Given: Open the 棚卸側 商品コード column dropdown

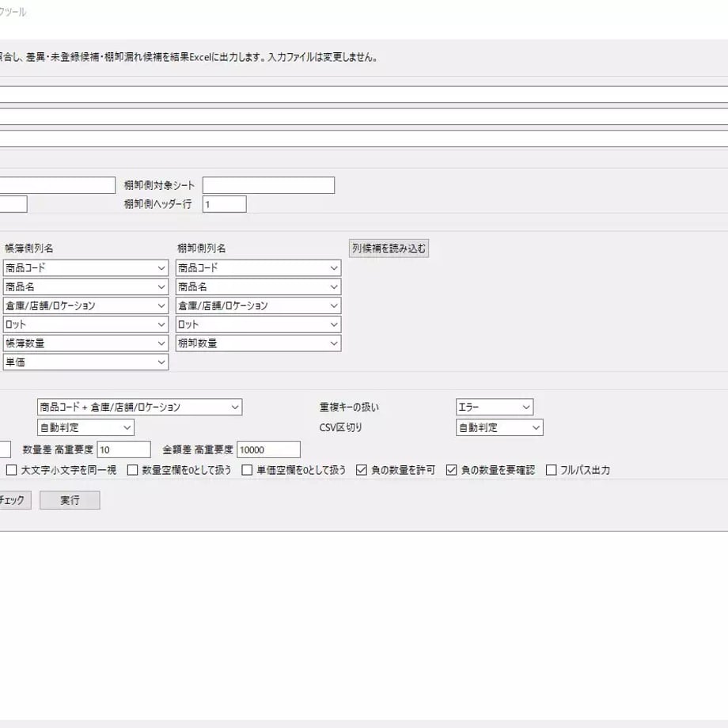Looking at the screenshot, I should [258, 268].
